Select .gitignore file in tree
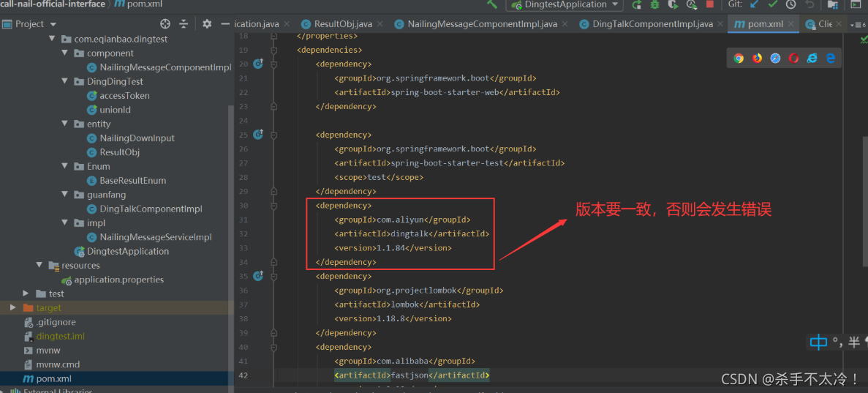 pyautogui.click(x=56, y=322)
